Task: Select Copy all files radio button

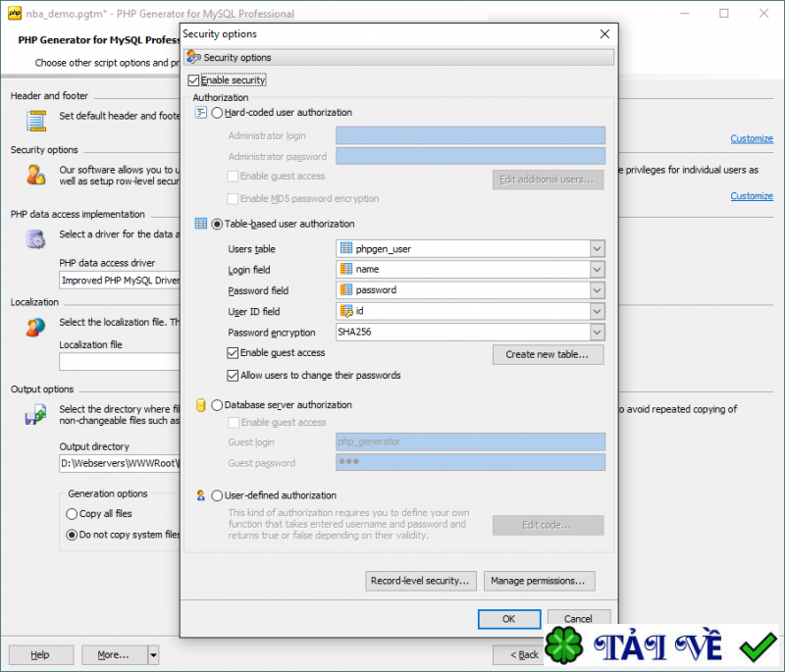Action: (72, 514)
